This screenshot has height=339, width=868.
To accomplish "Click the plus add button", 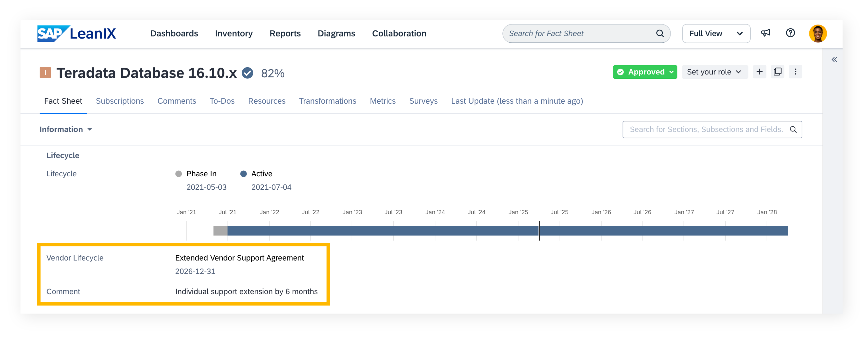I will pyautogui.click(x=759, y=72).
